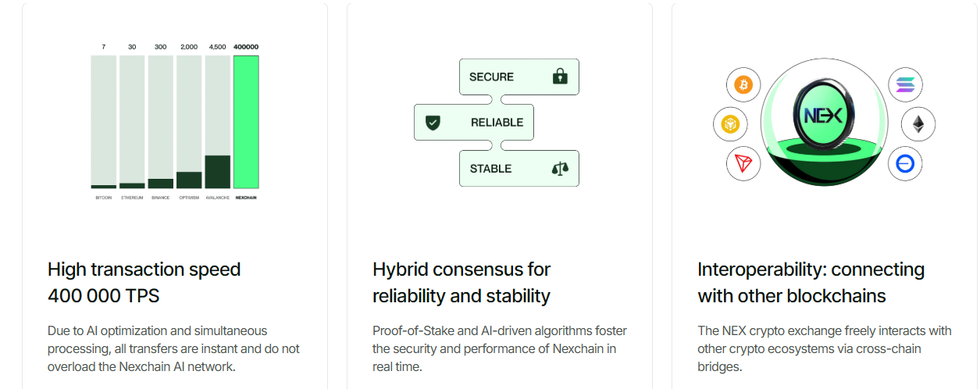Click the Optimism bar in TPS chart

point(189,180)
